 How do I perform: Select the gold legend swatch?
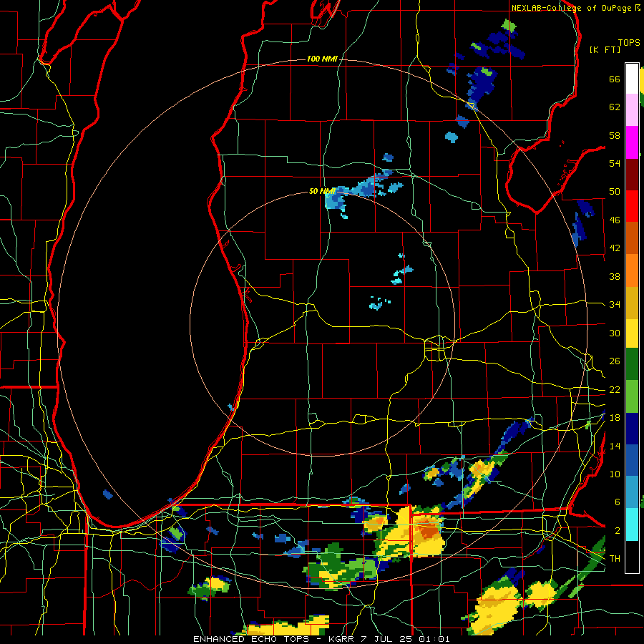632,303
